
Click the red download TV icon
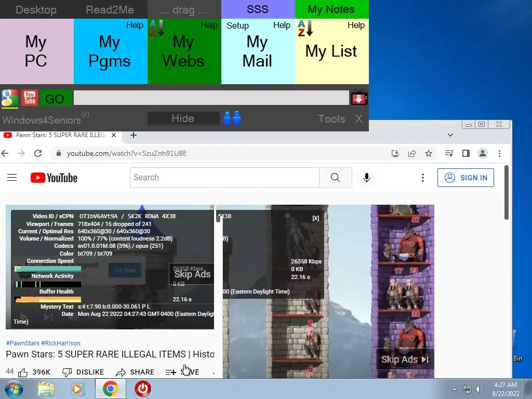click(x=358, y=97)
